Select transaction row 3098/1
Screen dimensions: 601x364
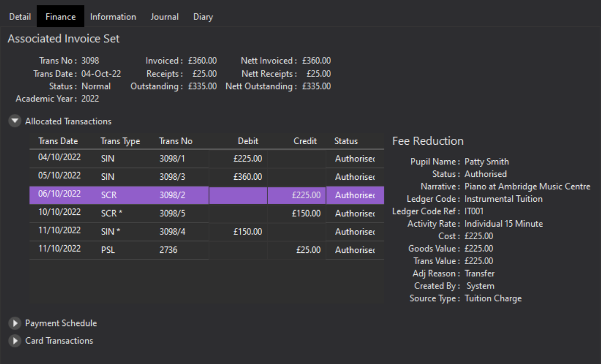(x=207, y=158)
